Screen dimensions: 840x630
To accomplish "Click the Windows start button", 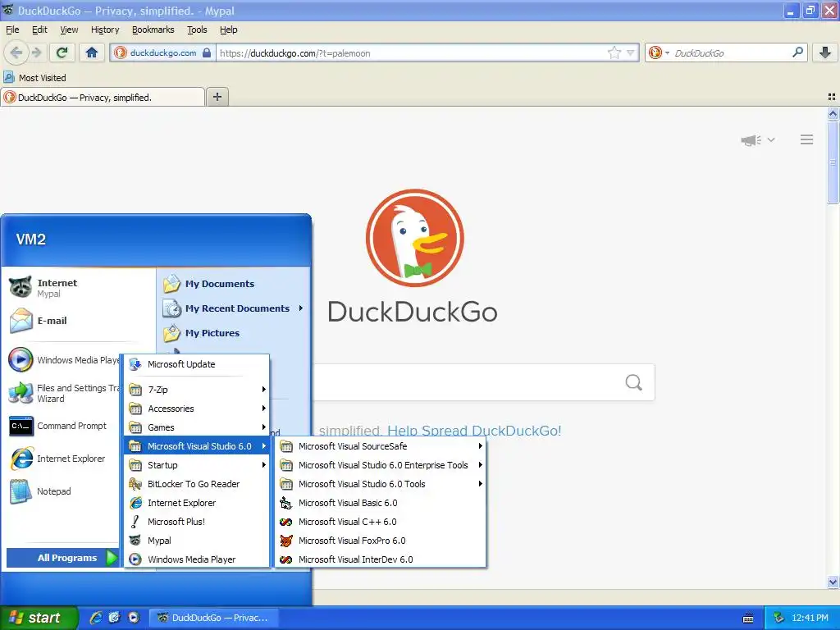I will point(39,618).
